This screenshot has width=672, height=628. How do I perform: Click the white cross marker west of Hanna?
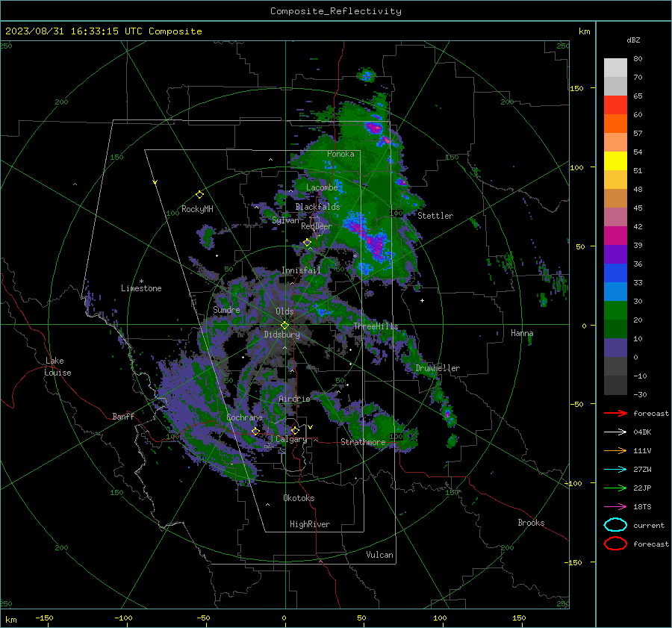click(422, 300)
